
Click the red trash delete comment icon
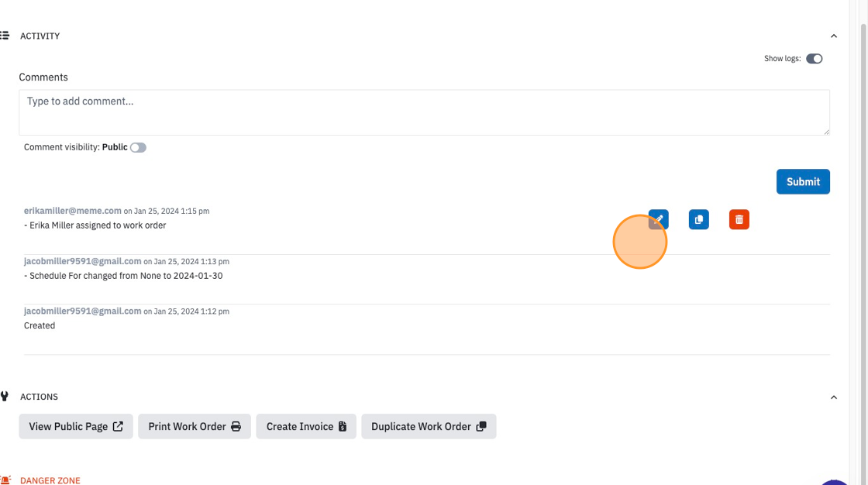point(739,219)
